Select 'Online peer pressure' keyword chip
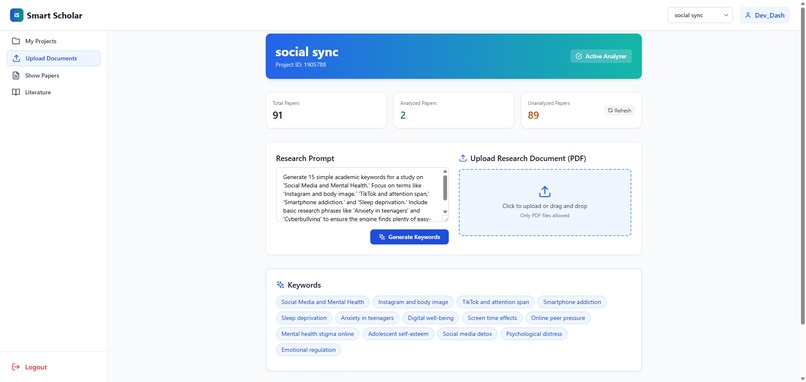This screenshot has width=806, height=382. point(558,318)
